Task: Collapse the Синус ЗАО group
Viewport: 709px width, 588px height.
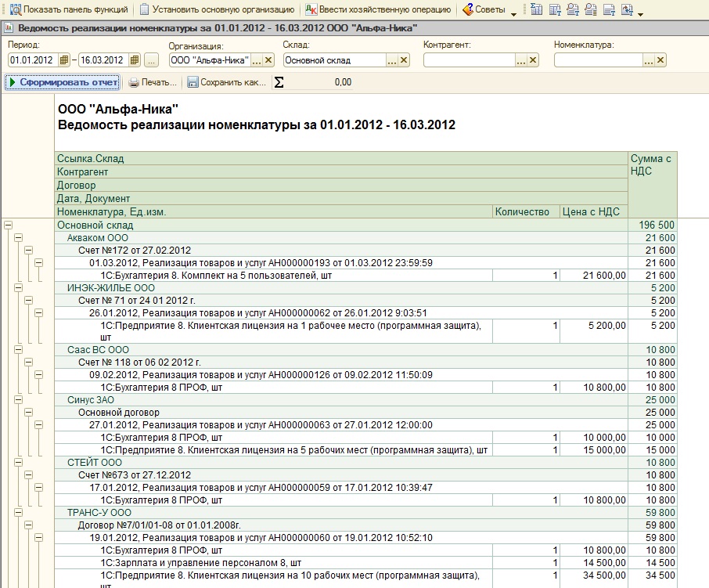Action: [x=19, y=400]
